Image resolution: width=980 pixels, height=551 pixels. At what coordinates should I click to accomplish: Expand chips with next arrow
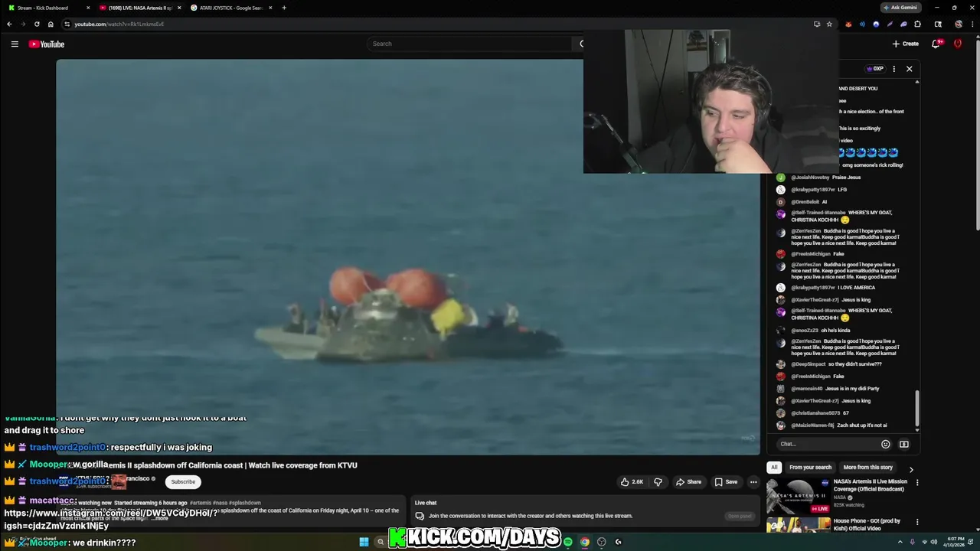[x=910, y=469]
